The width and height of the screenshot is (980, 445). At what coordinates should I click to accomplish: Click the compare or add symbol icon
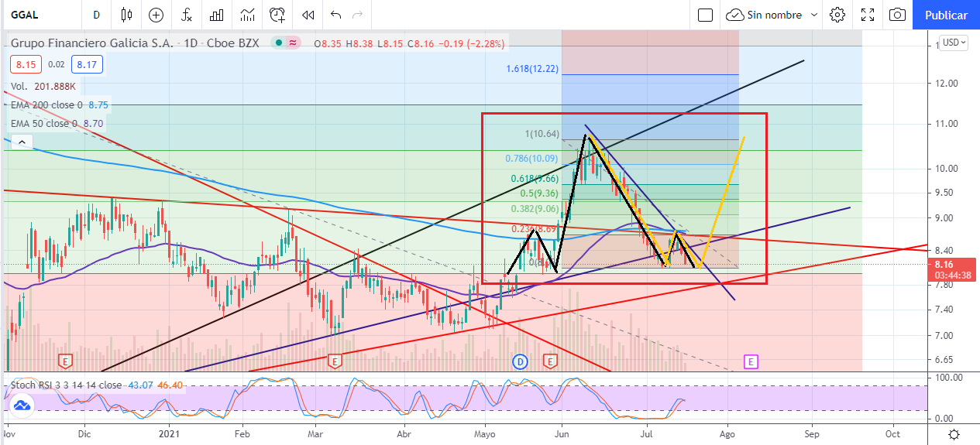coord(156,15)
